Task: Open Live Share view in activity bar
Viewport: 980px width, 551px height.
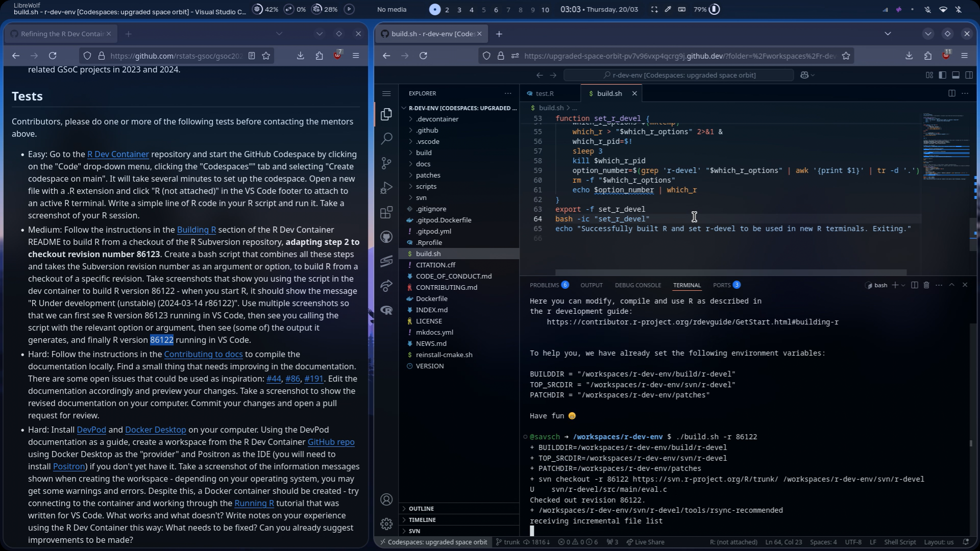Action: click(386, 286)
